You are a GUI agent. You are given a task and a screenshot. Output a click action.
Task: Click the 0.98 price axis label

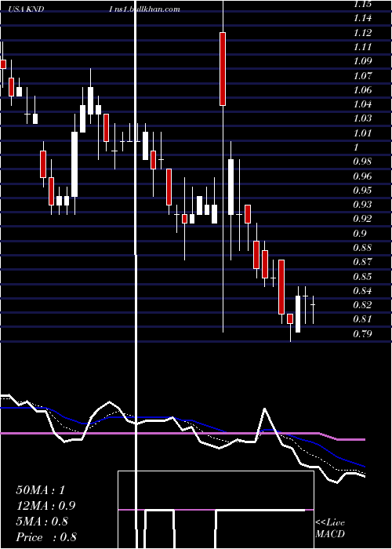coord(362,162)
